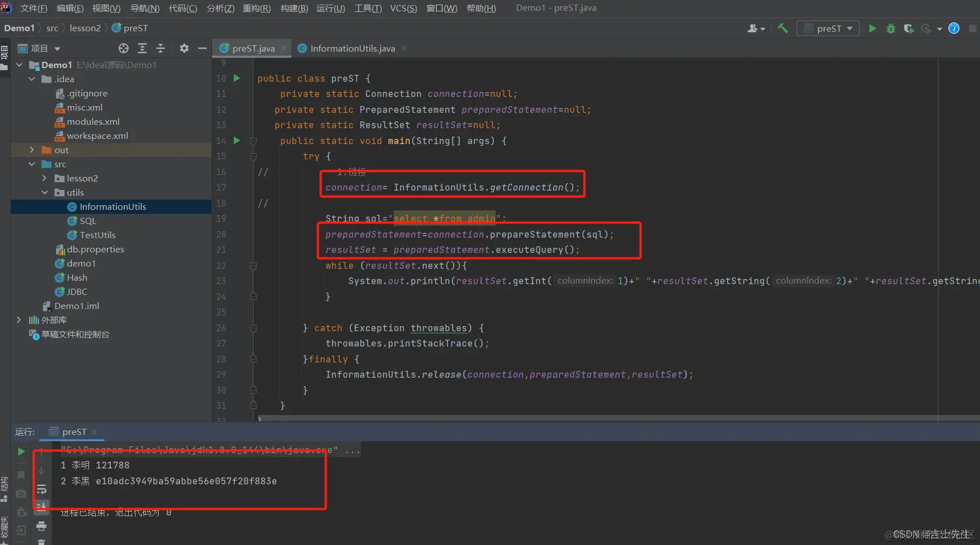Collapse the utils package
The width and height of the screenshot is (980, 545).
click(x=44, y=193)
